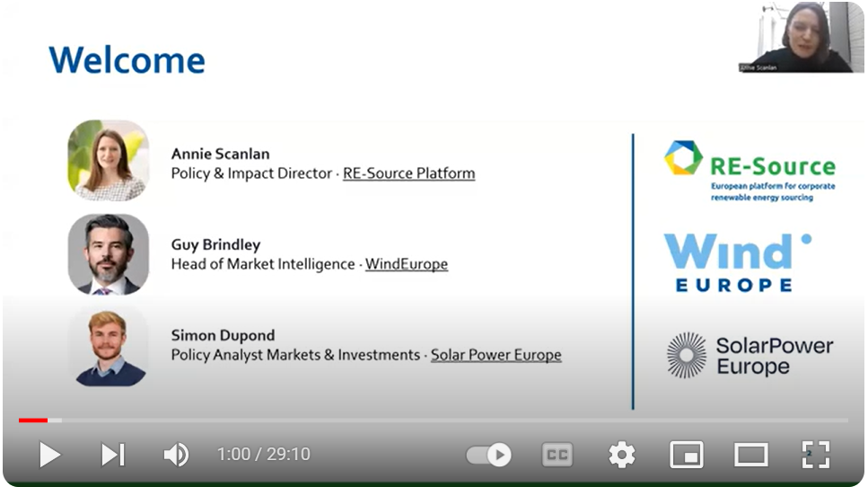Mute the video volume
Viewport: 868px width, 487px height.
177,455
